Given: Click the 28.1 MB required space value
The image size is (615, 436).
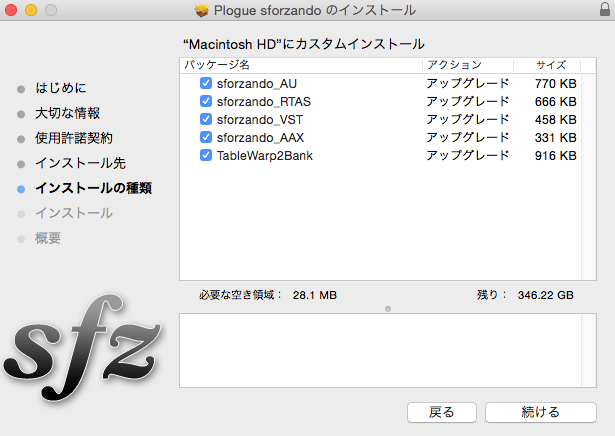Looking at the screenshot, I should coord(315,295).
